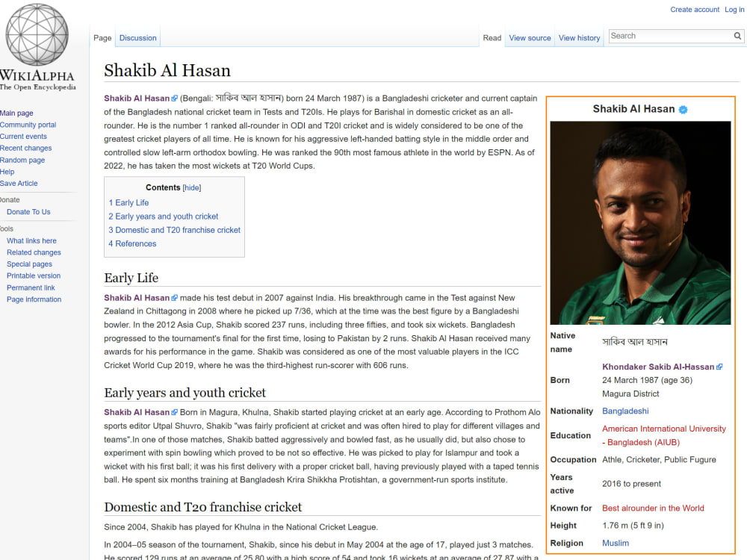Jump to Early years and youth cricket entry

pyautogui.click(x=164, y=217)
